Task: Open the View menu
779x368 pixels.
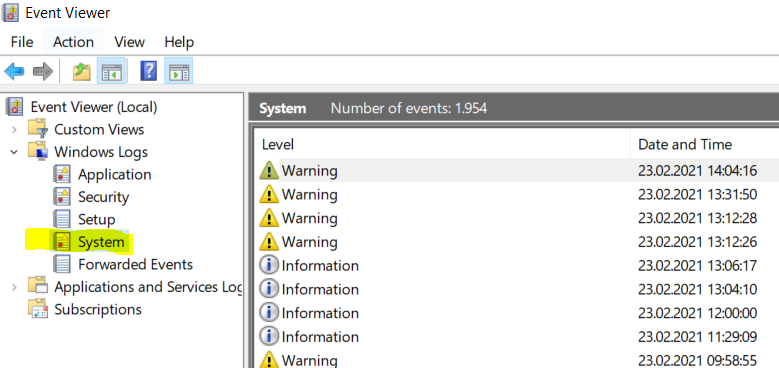Action: (x=129, y=42)
